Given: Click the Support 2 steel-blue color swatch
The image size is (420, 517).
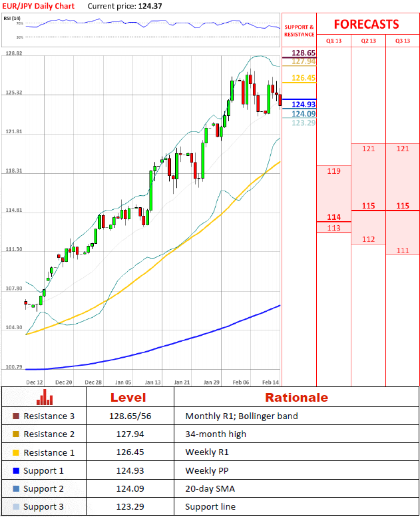Looking at the screenshot, I should click(16, 488).
